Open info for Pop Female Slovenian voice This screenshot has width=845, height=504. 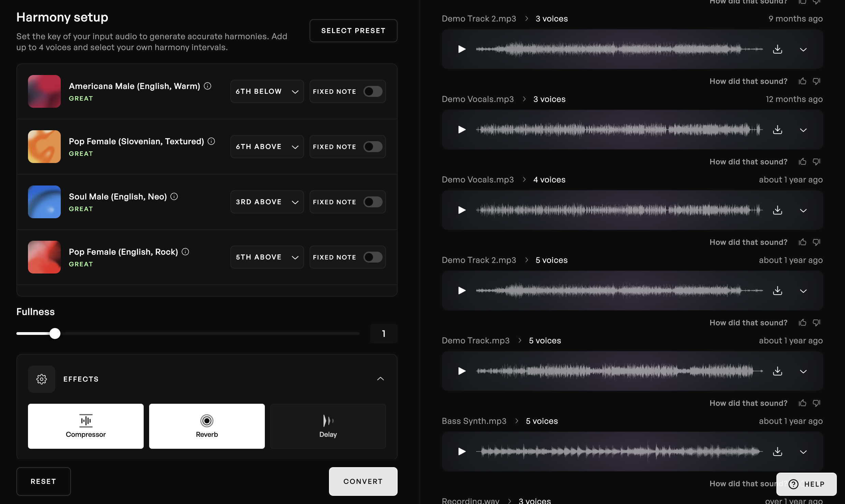(x=211, y=141)
